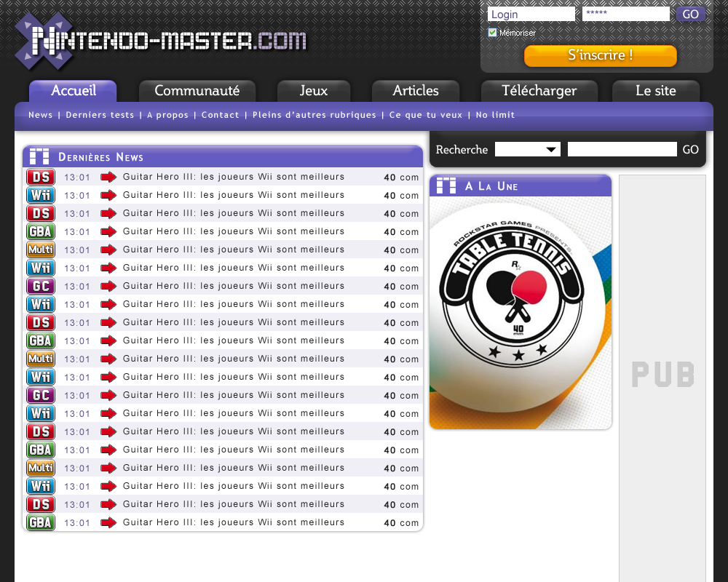The width and height of the screenshot is (728, 582).
Task: Select the GBA badge in the fourth news row
Action: 41,231
